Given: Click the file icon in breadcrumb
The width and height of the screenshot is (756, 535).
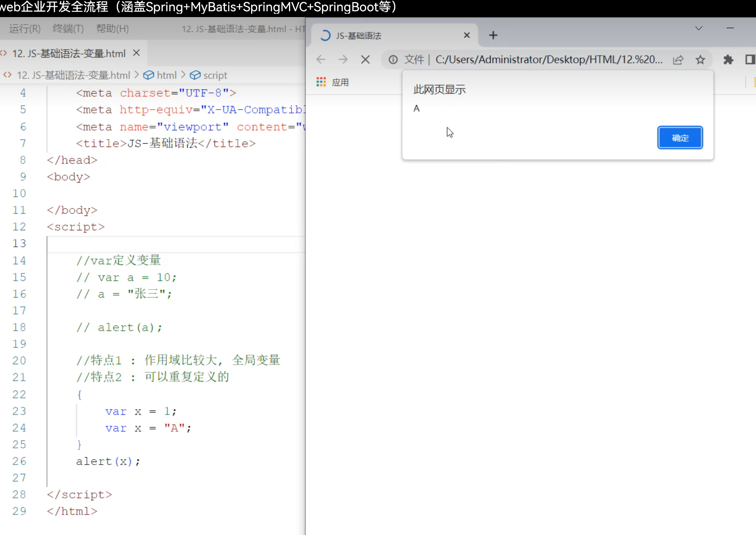Looking at the screenshot, I should coord(7,75).
